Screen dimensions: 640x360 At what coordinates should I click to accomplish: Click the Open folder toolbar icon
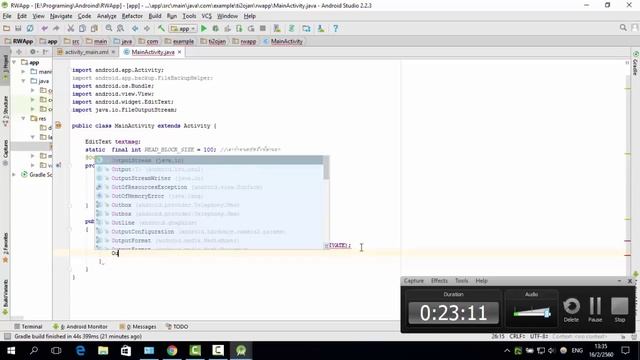pos(7,28)
